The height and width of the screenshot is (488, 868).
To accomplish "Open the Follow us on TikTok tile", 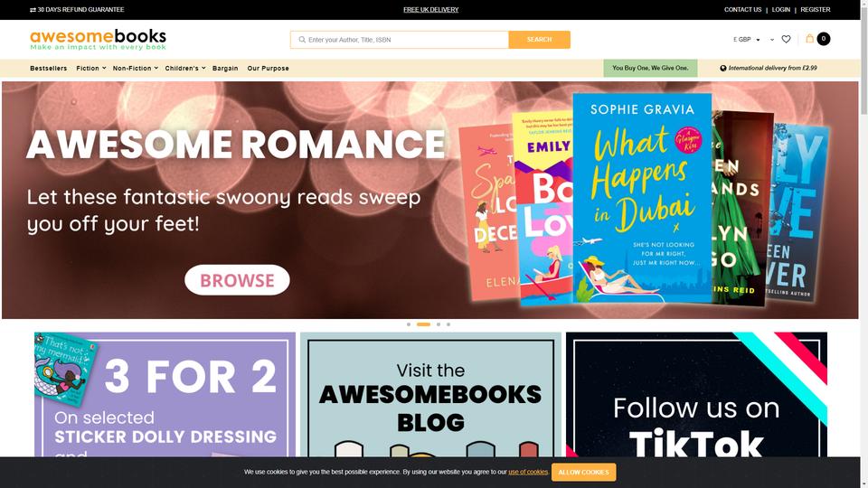I will coord(696,395).
